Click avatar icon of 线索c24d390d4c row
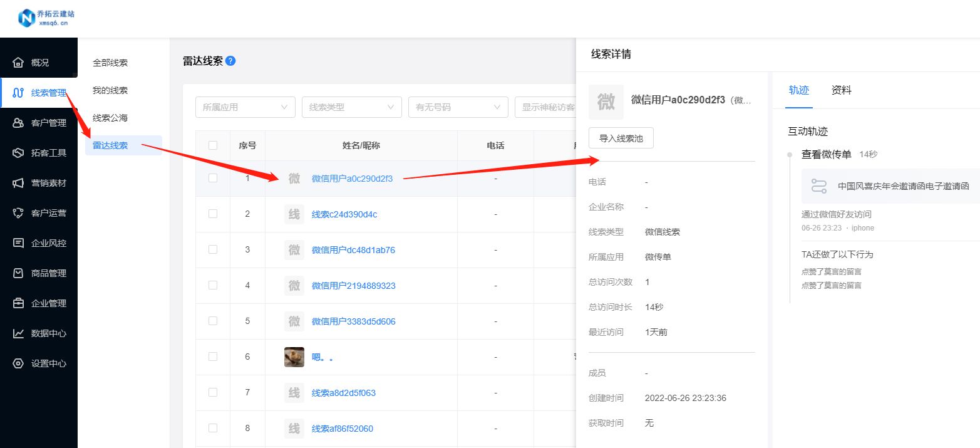980x448 pixels. click(x=294, y=214)
